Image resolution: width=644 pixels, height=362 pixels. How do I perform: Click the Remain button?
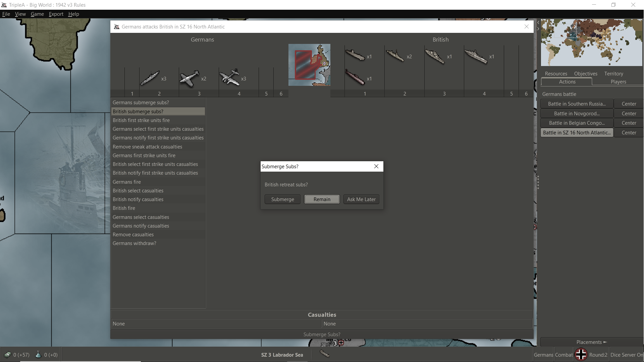(322, 199)
